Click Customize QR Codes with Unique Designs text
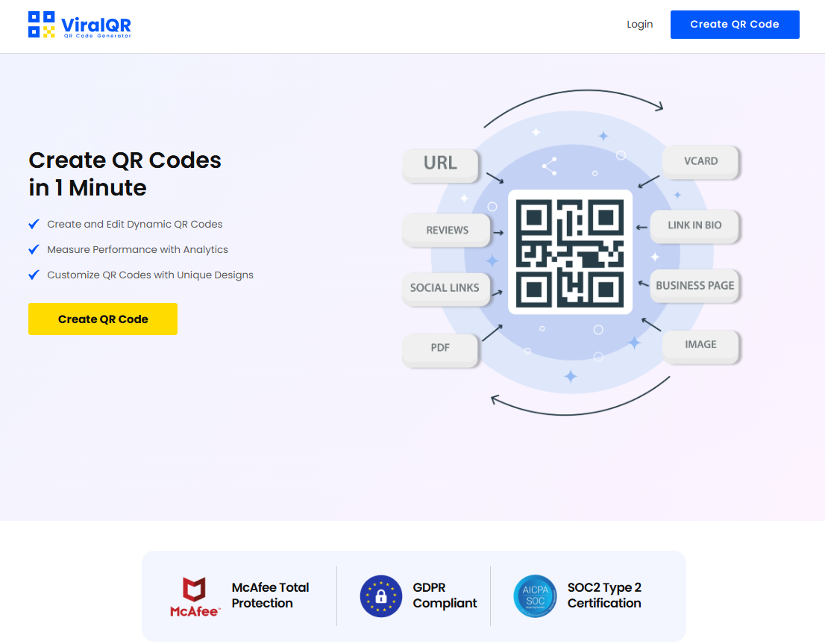This screenshot has height=644, width=825. [150, 275]
